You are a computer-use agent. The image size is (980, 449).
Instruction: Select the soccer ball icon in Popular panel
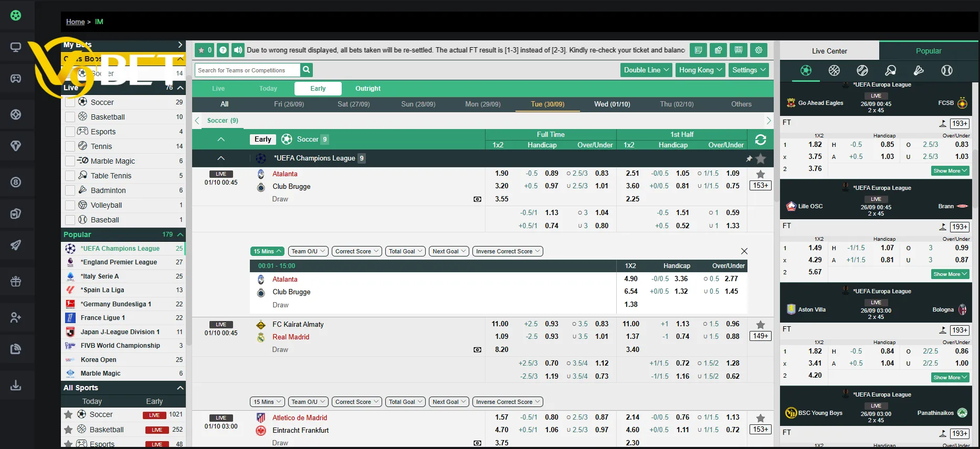click(806, 70)
